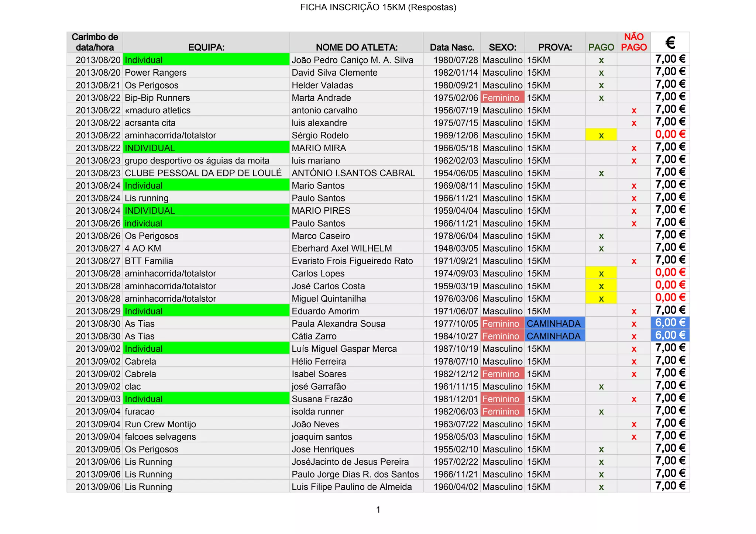Viewport: 756px width, 534px height.
Task: Click the FICHA INSCRIÇÃO 15KM title
Action: click(378, 7)
